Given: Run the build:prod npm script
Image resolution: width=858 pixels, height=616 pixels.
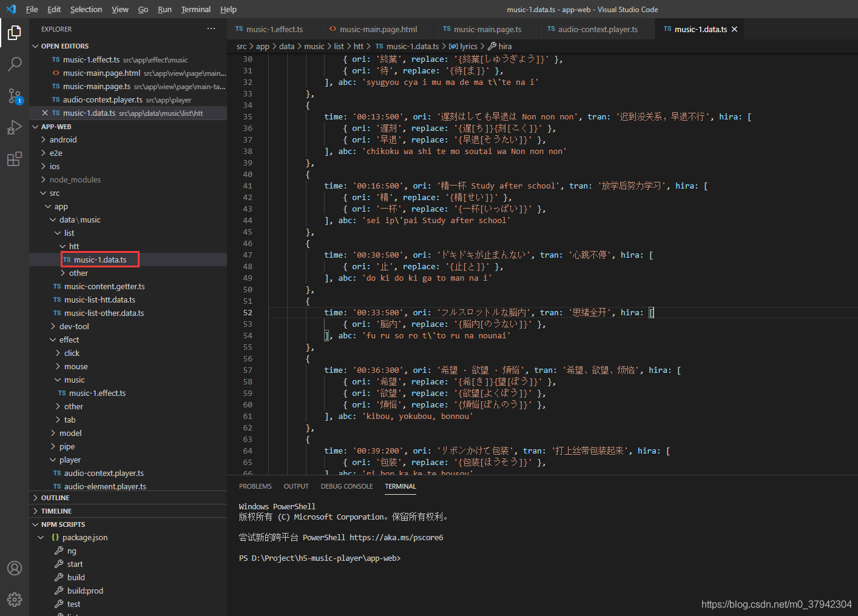Looking at the screenshot, I should click(x=85, y=591).
